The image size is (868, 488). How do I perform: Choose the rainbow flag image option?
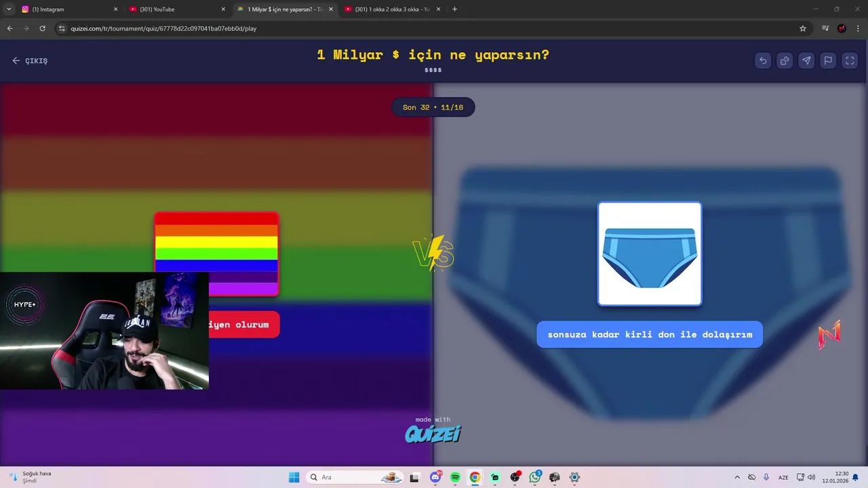coord(216,254)
